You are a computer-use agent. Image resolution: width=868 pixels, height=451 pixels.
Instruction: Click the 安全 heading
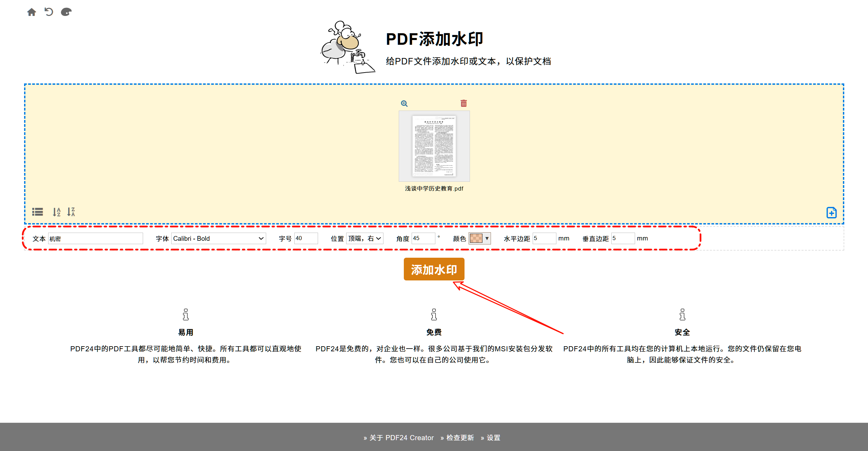[x=682, y=332]
